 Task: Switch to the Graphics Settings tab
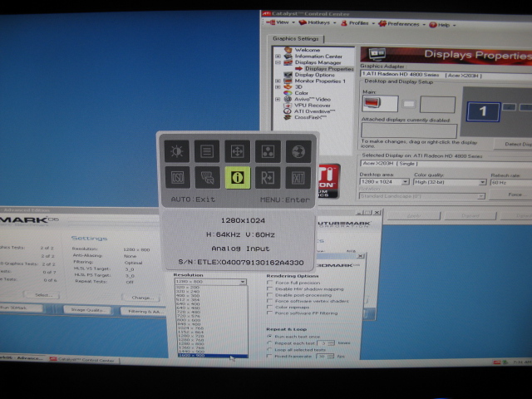tap(296, 39)
